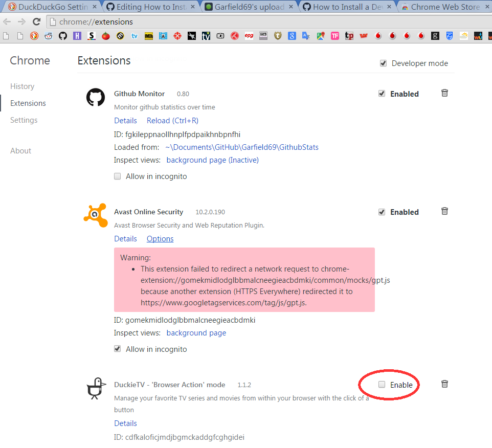This screenshot has height=448, width=492.
Task: Open Settings in the Chrome sidebar
Action: pyautogui.click(x=24, y=120)
